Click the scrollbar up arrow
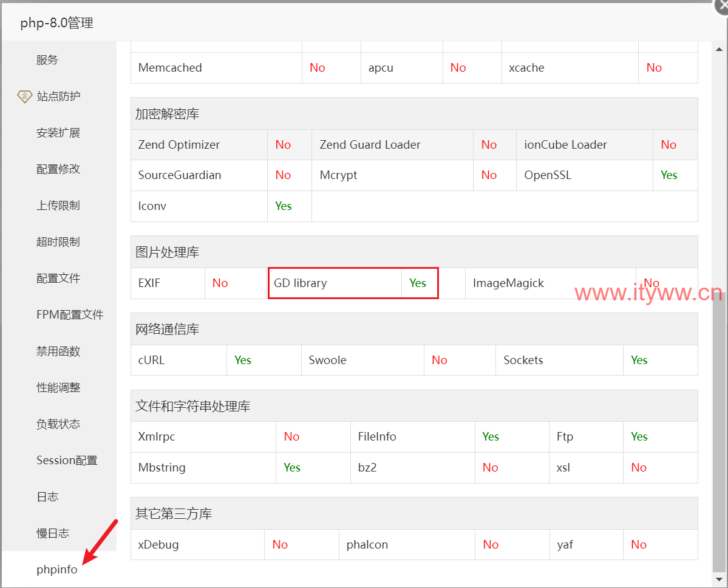728x588 pixels. 719,49
